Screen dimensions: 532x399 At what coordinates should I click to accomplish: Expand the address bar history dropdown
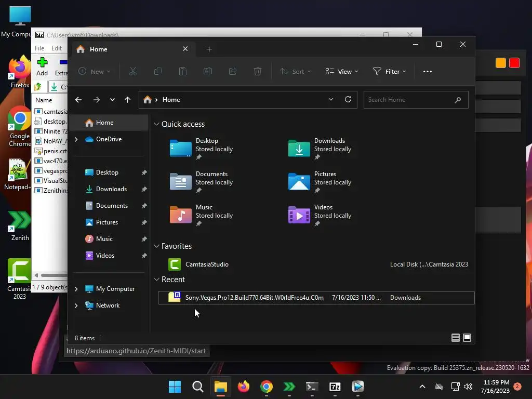pyautogui.click(x=331, y=99)
